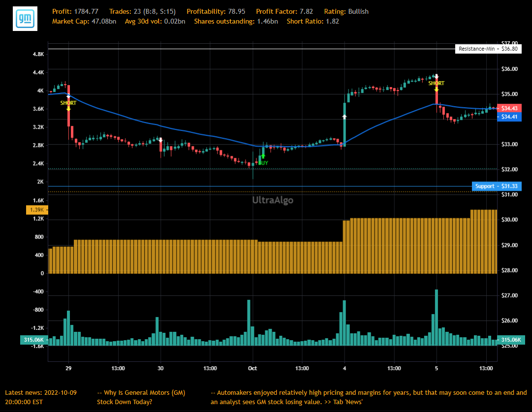Viewport: 532px width, 412px height.
Task: Click the Profit Factor: 7.82 statistic
Action: 284,11
